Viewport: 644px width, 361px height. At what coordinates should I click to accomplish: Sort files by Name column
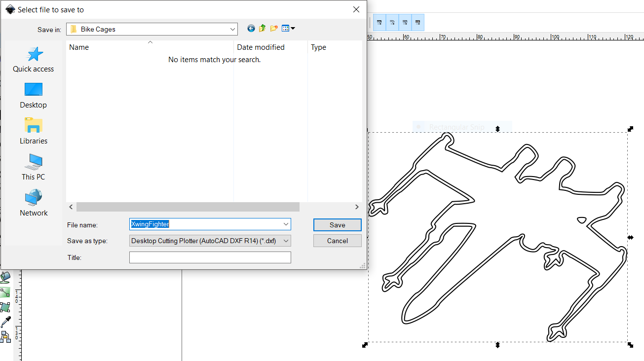pos(150,47)
